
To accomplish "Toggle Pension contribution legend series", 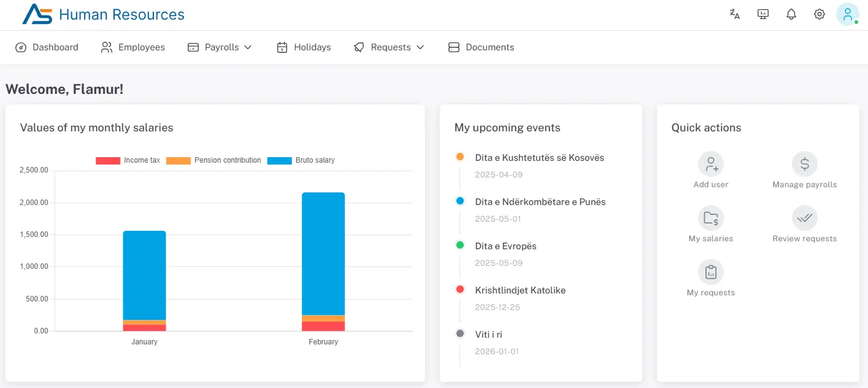I will [213, 160].
